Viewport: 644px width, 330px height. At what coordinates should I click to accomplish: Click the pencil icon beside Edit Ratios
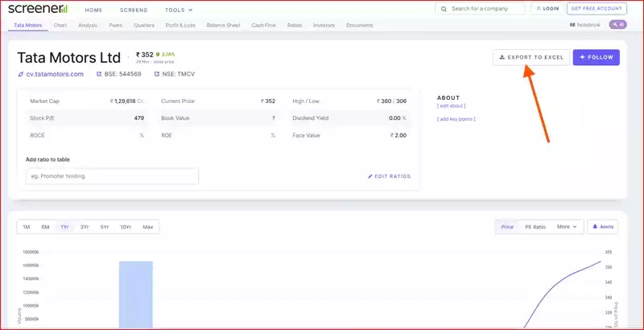coord(369,176)
